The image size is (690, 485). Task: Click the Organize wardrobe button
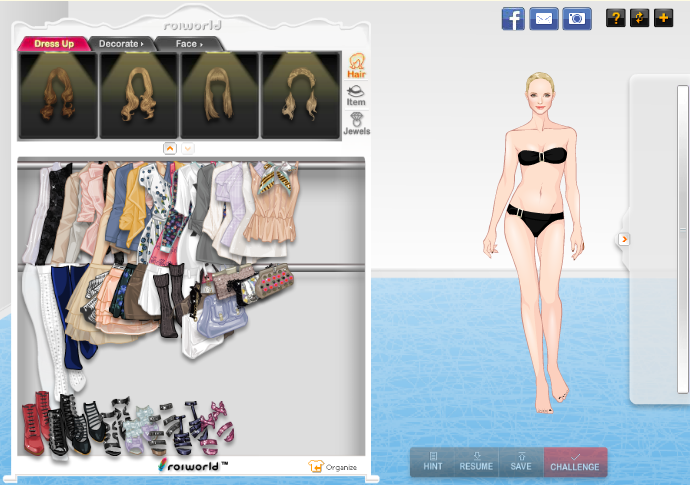(x=334, y=466)
